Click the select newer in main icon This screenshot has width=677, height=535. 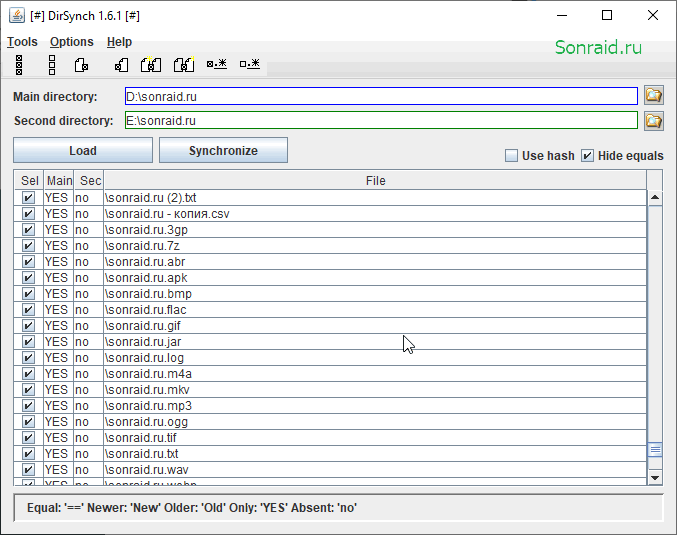151,65
